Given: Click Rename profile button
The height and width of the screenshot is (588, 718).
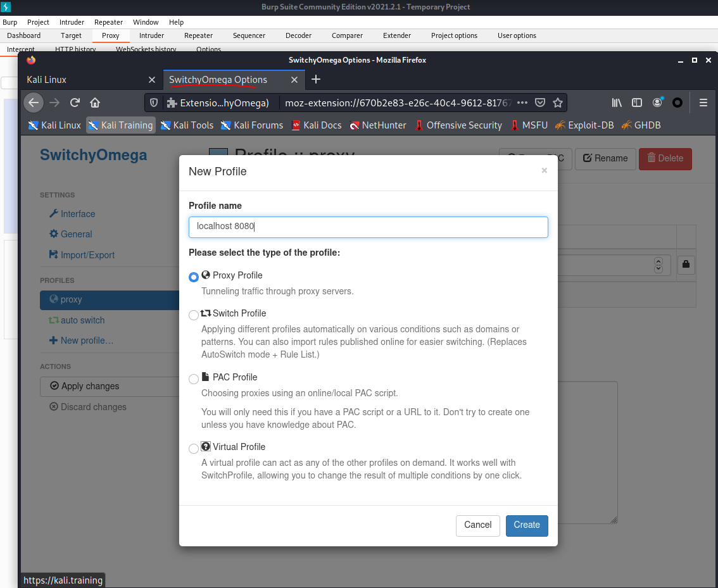Looking at the screenshot, I should tap(605, 159).
